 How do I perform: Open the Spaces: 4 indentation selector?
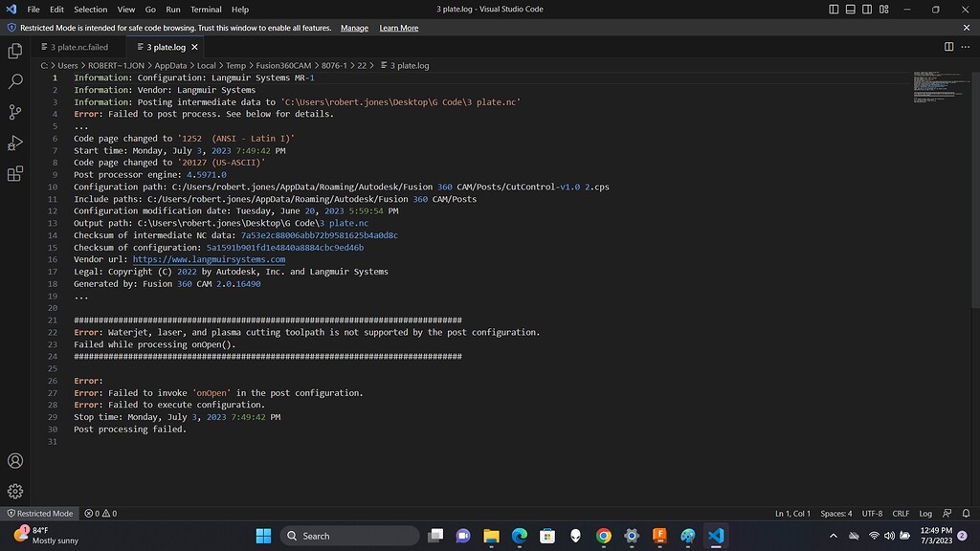[835, 514]
